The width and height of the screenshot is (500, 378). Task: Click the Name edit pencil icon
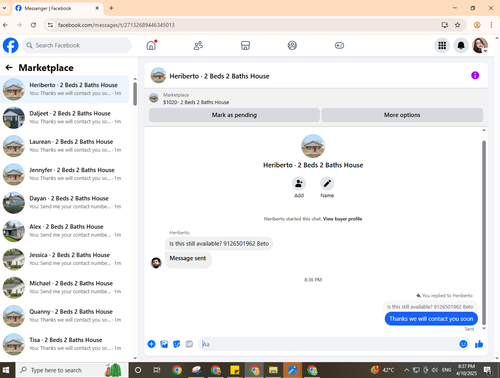click(327, 184)
